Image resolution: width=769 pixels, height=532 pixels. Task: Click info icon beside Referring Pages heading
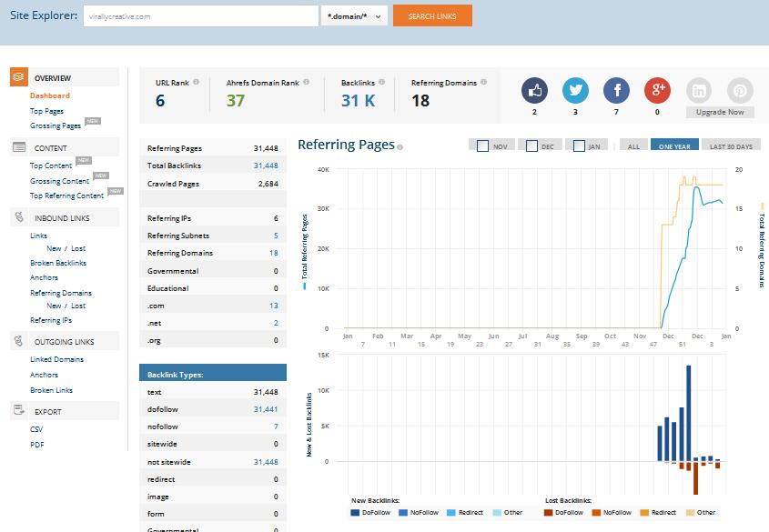(400, 147)
